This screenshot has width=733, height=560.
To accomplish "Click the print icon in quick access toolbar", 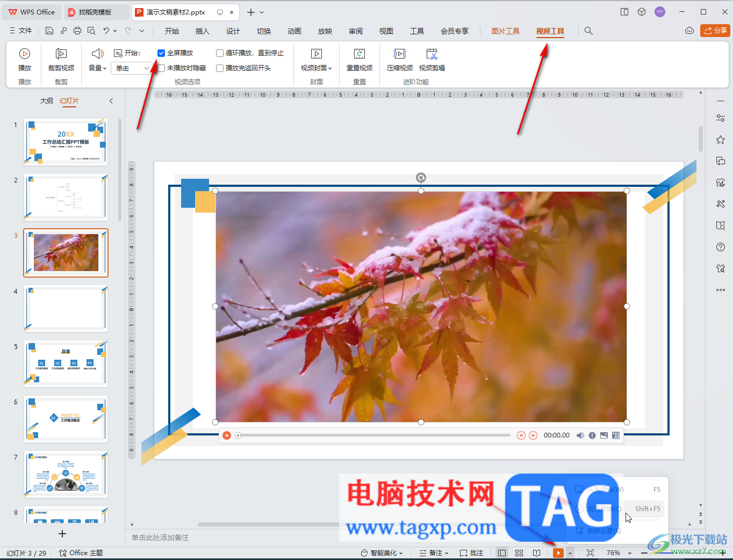I will coord(77,31).
